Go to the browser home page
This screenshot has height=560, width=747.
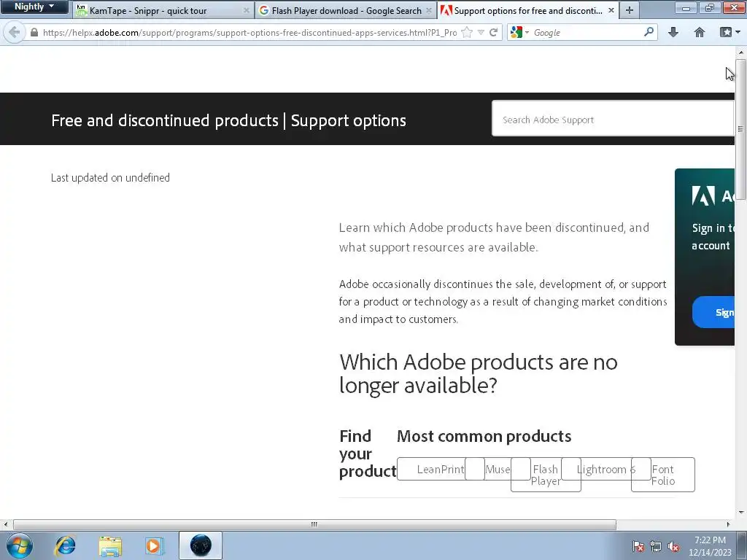(x=700, y=32)
